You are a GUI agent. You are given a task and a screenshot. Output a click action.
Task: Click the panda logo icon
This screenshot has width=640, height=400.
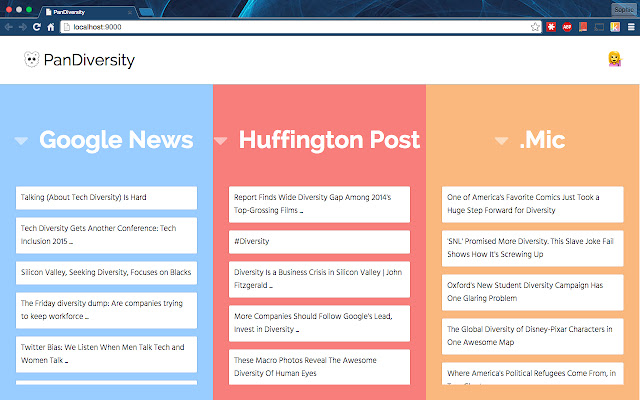(31, 60)
